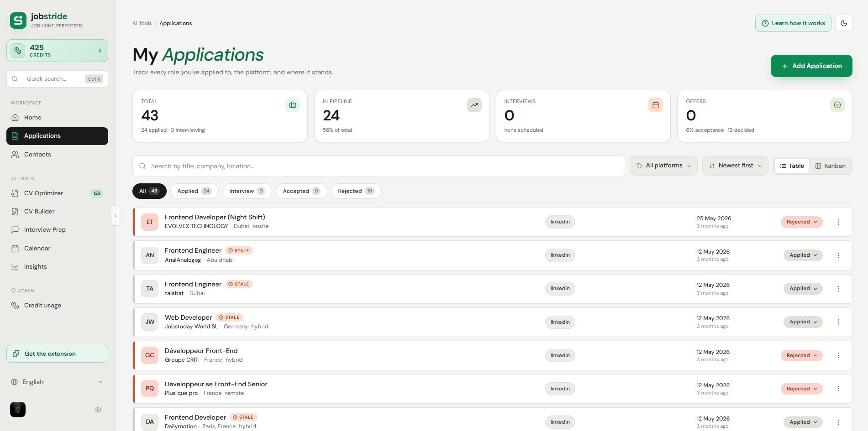
Task: Click the briefcase icon in Total card
Action: [293, 105]
